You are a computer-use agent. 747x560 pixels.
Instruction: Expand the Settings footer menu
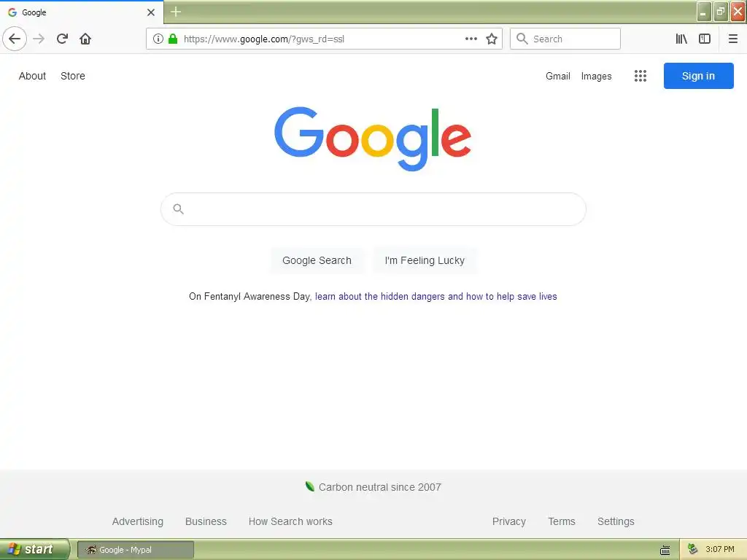tap(616, 521)
